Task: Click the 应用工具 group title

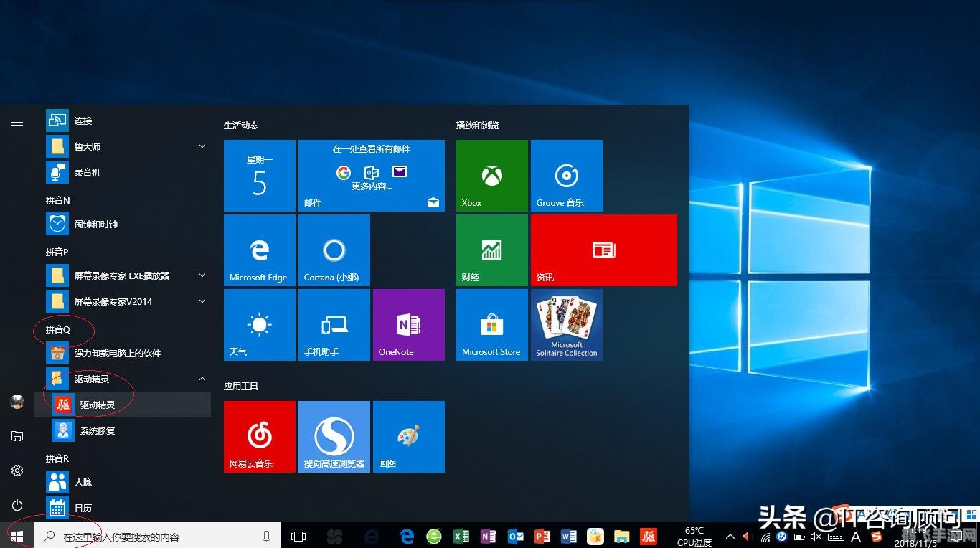Action: click(x=241, y=386)
